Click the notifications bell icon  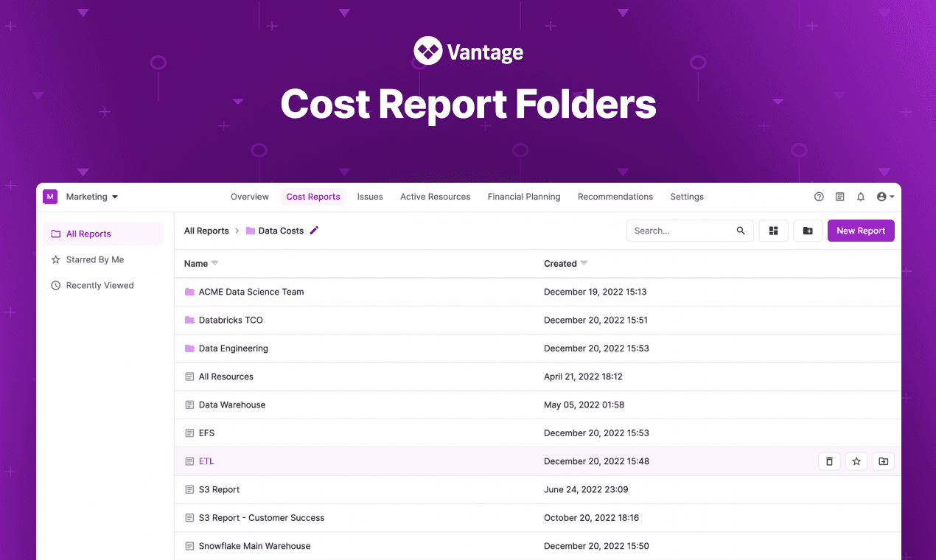coord(860,197)
